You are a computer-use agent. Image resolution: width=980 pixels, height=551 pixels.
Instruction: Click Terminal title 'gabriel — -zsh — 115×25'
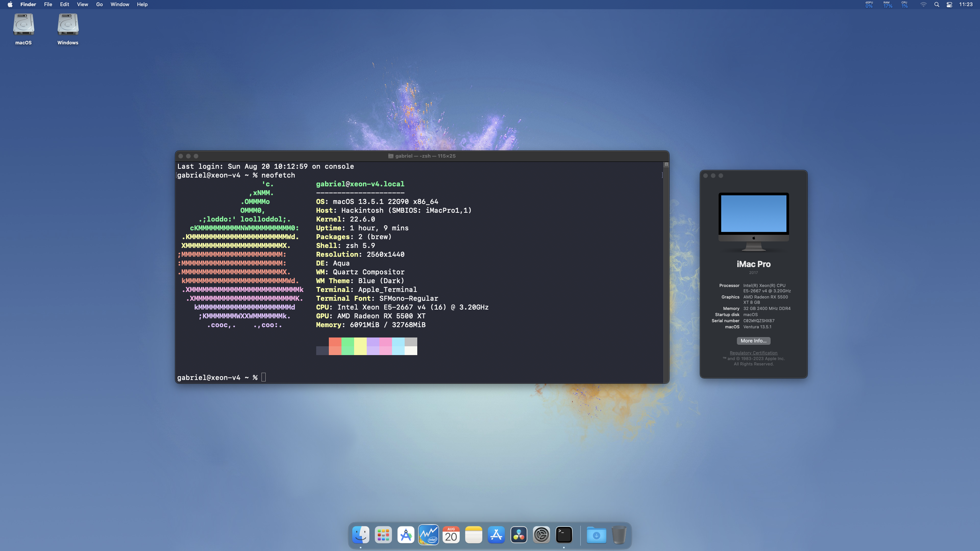tap(425, 156)
